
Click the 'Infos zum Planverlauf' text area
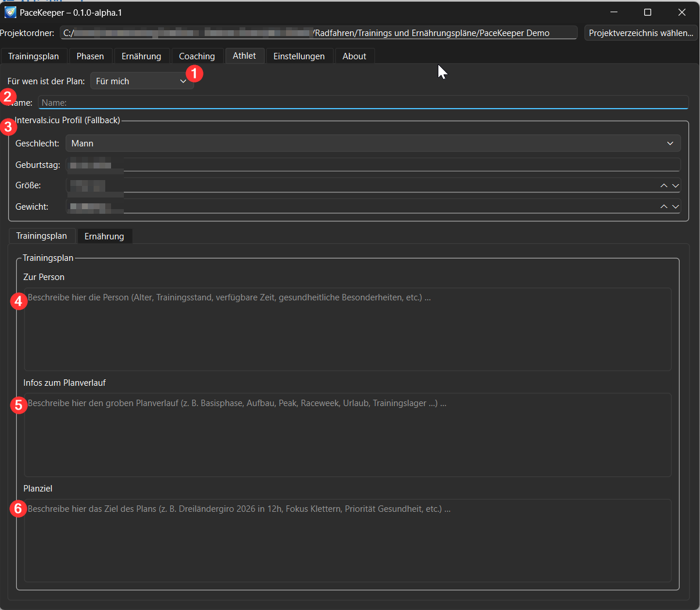347,435
